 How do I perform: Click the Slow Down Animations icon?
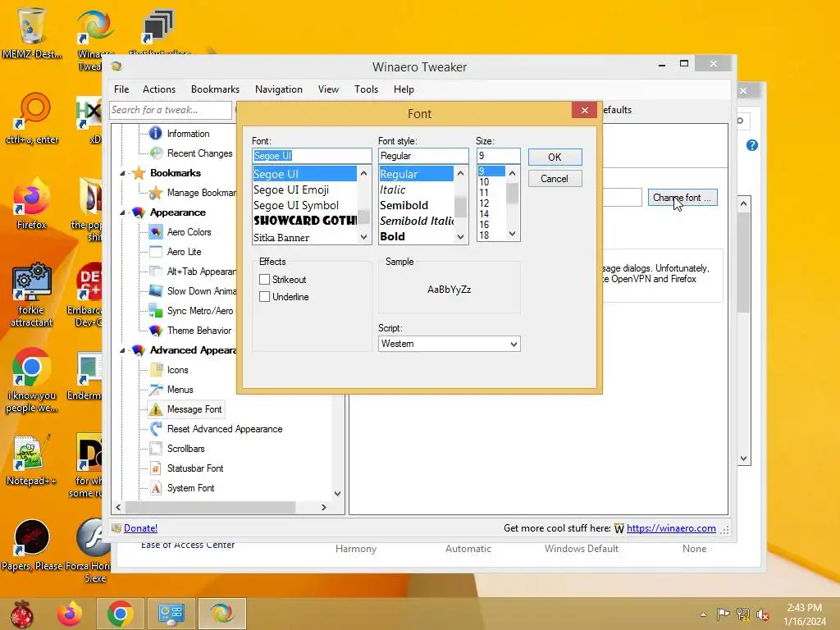coord(156,291)
